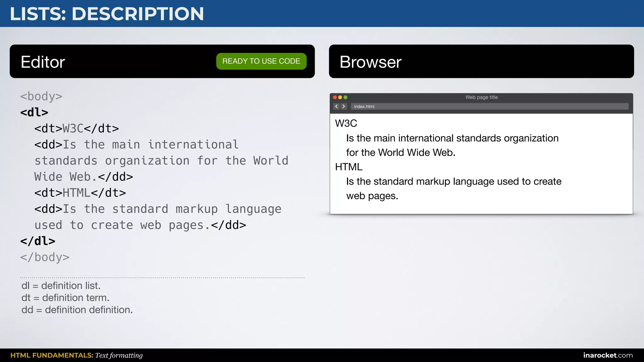Image resolution: width=644 pixels, height=362 pixels.
Task: Select the Editor panel header
Action: click(x=43, y=62)
